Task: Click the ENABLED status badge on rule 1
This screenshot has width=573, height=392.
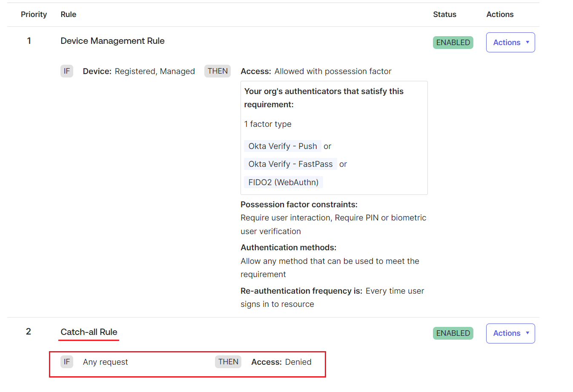Action: pos(453,42)
